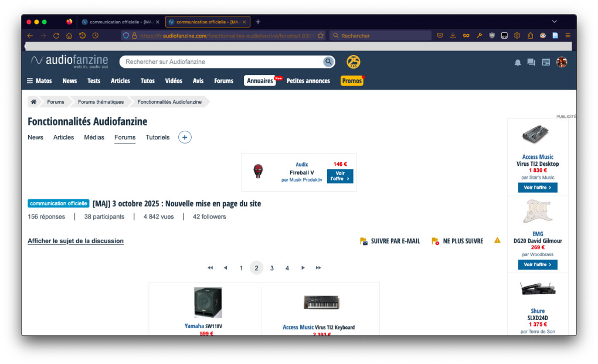Open the Tutos navigation menu
This screenshot has height=364, width=598.
pyautogui.click(x=148, y=81)
